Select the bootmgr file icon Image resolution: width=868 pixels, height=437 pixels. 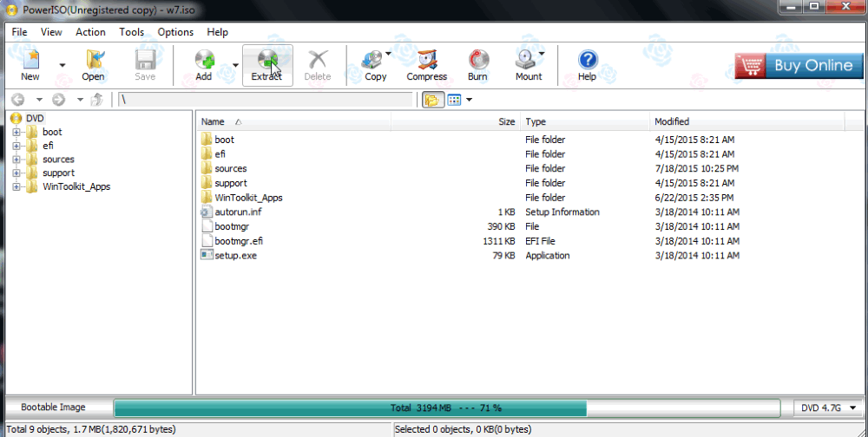(x=207, y=226)
